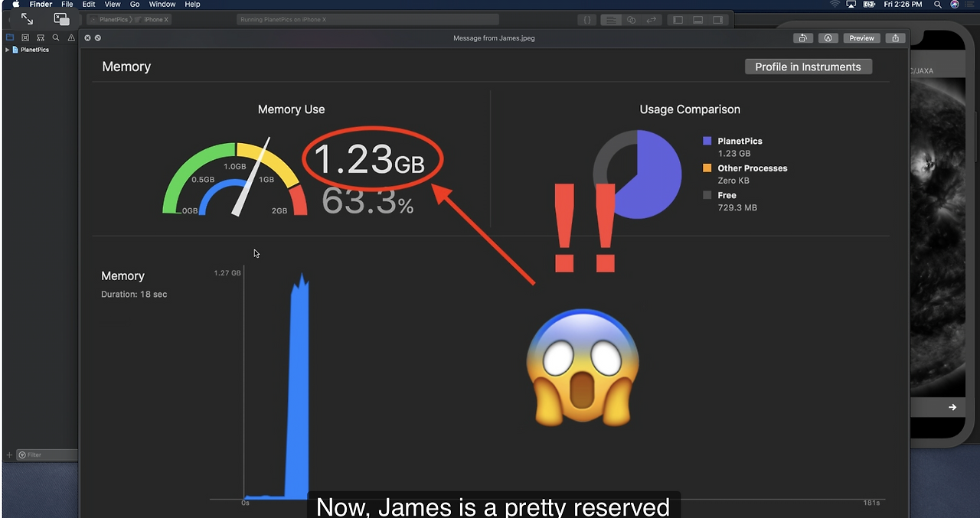Screen dimensions: 980x518
Task: Open the Source Control navigator icon
Action: 25,37
